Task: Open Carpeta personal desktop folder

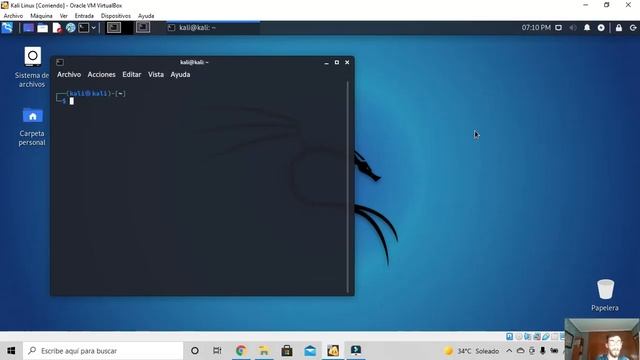Action: pyautogui.click(x=32, y=127)
